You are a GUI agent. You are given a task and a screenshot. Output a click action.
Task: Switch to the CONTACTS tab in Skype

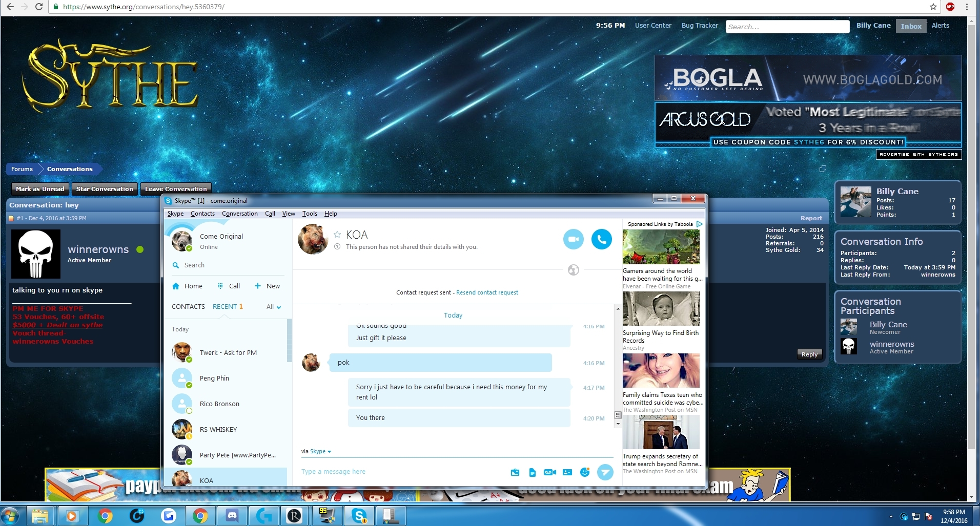(188, 307)
